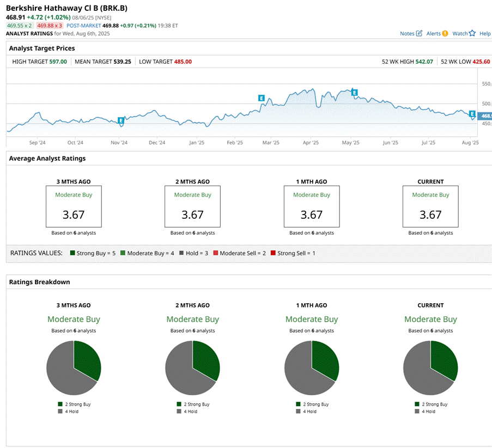The height and width of the screenshot is (448, 492).
Task: Click the gray Hold slice in 1 MTH AGO pie
Action: coord(299,373)
